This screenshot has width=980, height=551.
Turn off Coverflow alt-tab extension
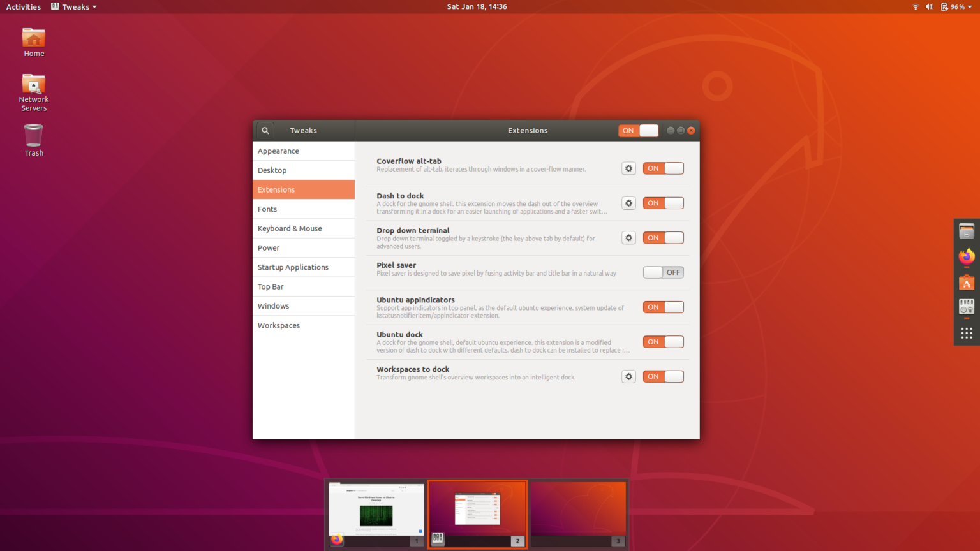coord(663,168)
